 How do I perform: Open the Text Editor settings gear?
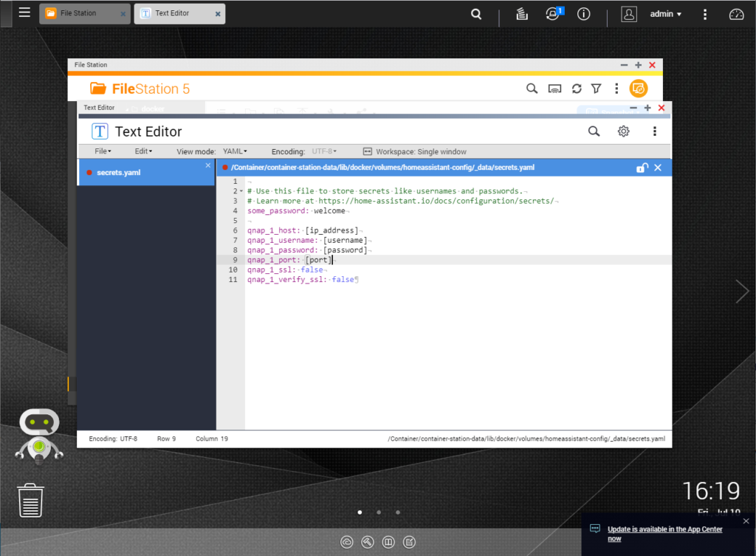pos(623,131)
